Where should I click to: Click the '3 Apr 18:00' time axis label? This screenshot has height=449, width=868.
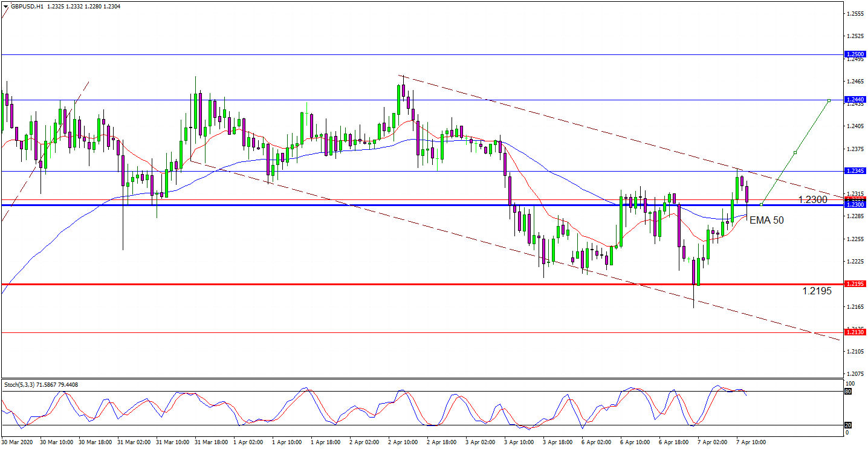(559, 442)
